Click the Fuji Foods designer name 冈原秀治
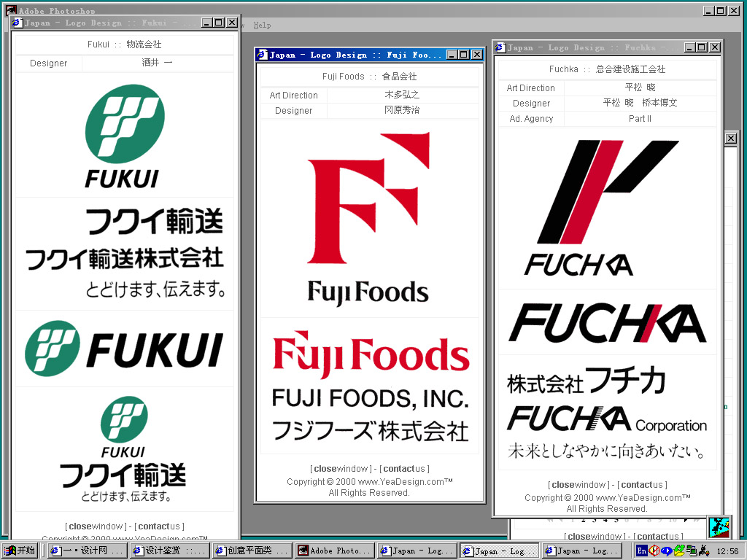Screen dimensions: 747x560 pyautogui.click(x=402, y=110)
